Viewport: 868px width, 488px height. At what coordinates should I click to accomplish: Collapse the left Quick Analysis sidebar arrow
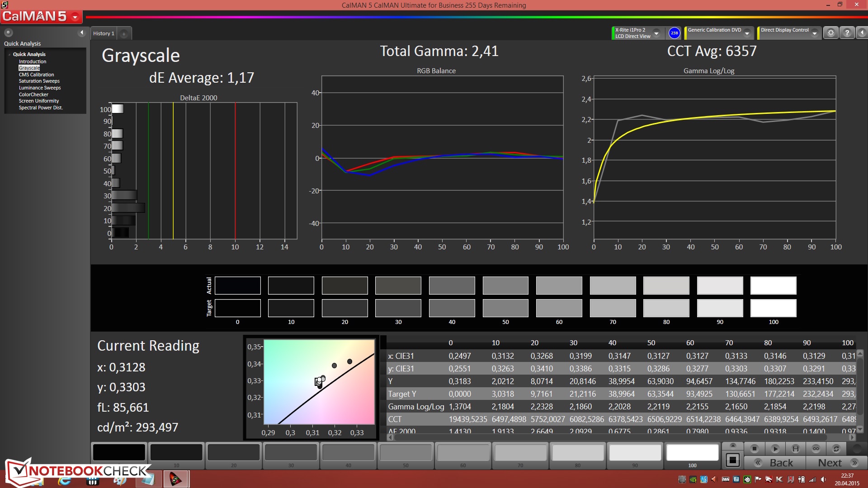tap(82, 33)
